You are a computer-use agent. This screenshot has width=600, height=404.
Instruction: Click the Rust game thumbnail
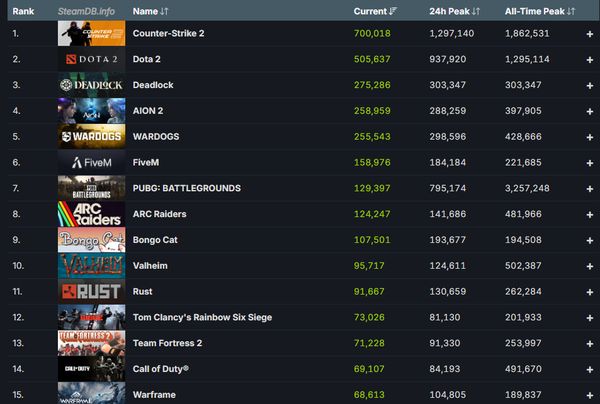tap(91, 292)
